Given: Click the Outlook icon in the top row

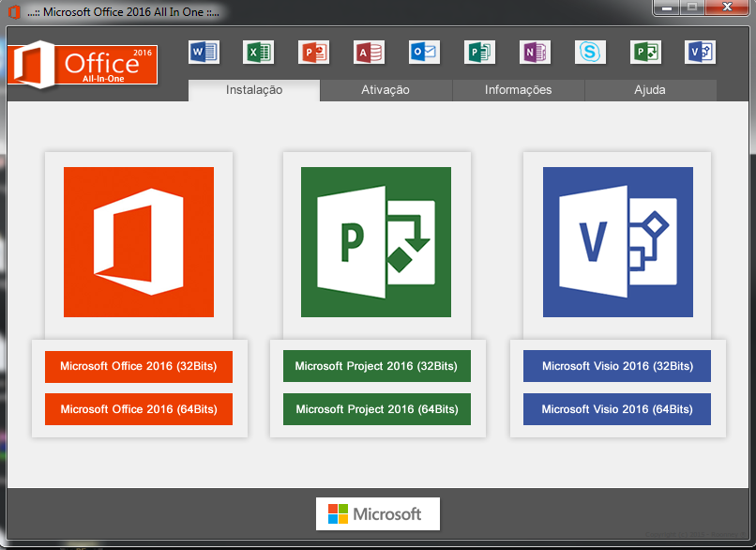Looking at the screenshot, I should 424,53.
